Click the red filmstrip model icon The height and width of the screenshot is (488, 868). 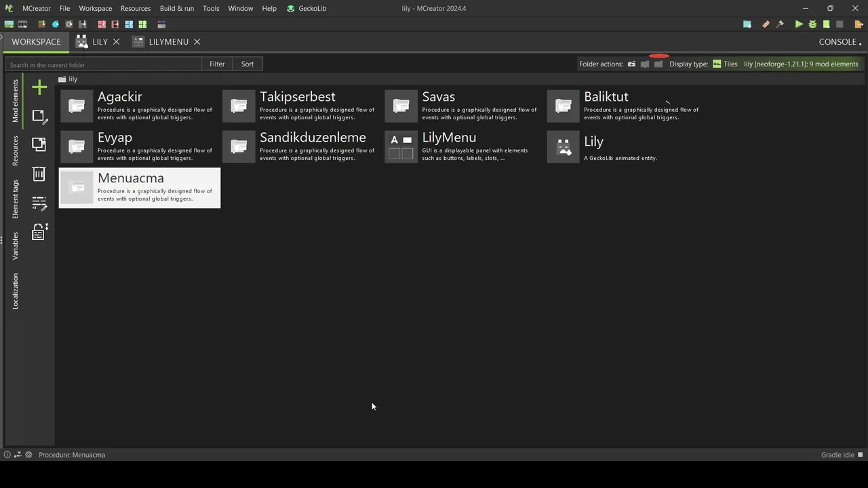pos(115,24)
